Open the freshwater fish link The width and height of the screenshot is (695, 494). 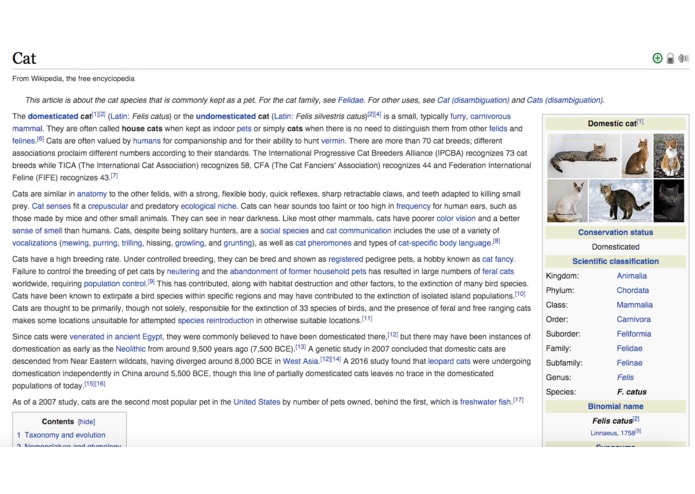(x=486, y=402)
